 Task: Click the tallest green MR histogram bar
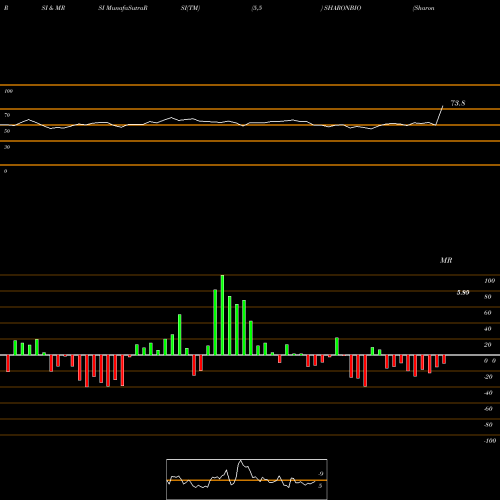pyautogui.click(x=222, y=315)
